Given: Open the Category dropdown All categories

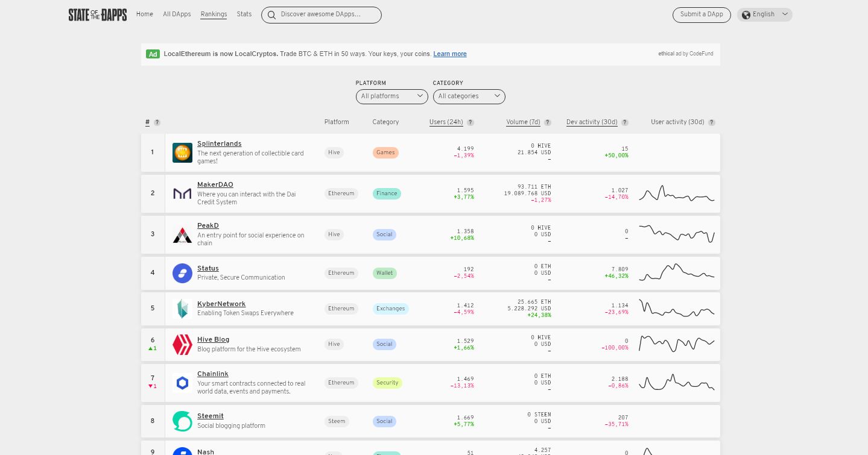Looking at the screenshot, I should point(469,96).
